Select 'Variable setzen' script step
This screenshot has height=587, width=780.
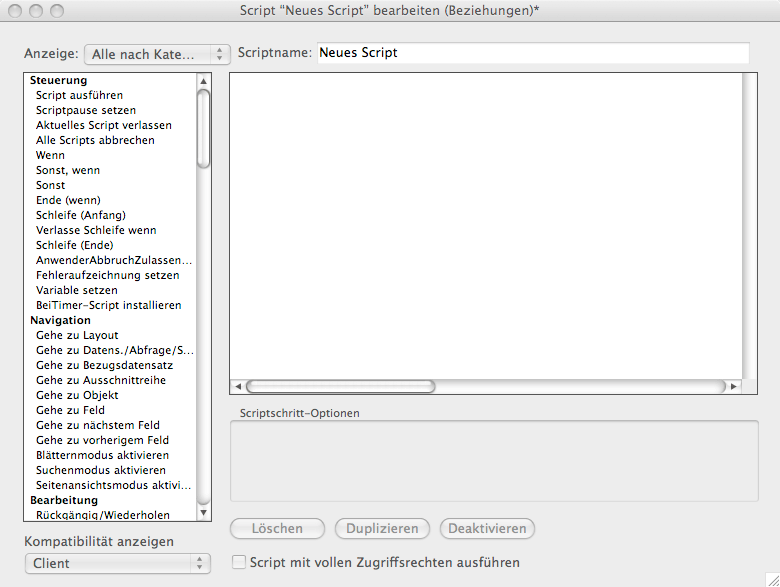point(77,290)
